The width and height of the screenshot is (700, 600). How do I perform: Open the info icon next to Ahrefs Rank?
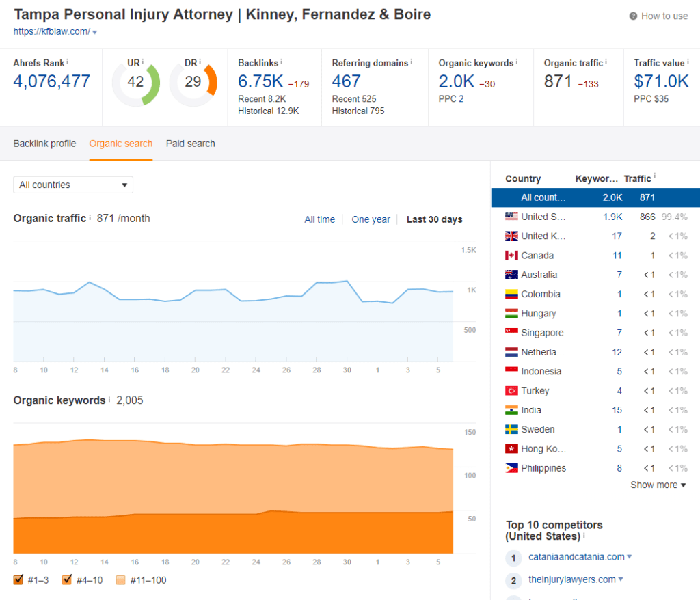coord(68,62)
